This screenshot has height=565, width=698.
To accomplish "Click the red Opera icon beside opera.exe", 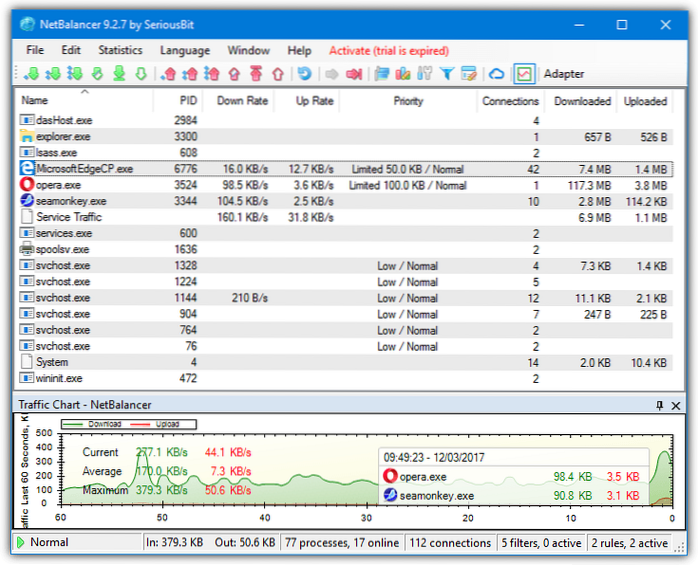I will (x=27, y=185).
